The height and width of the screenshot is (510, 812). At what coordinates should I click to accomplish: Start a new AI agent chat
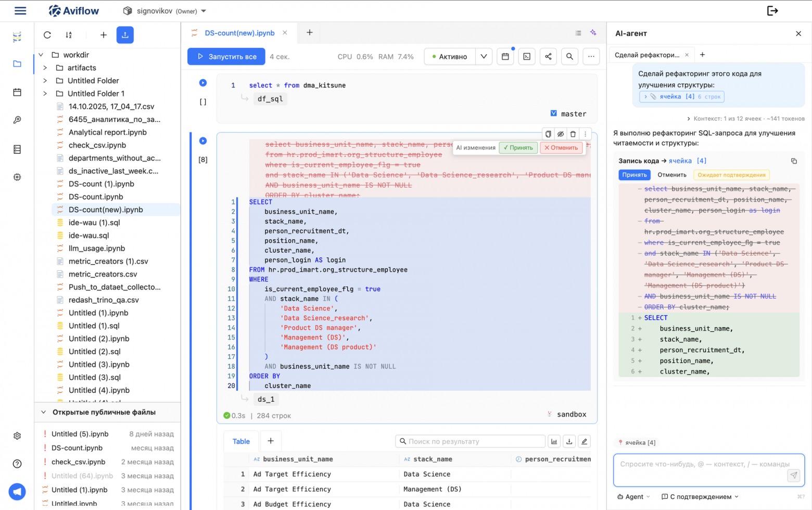click(703, 55)
